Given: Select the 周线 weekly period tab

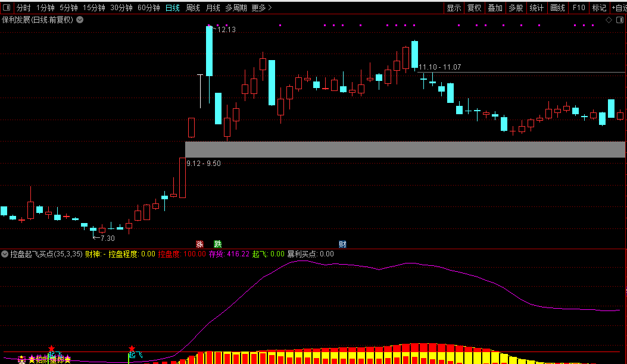Looking at the screenshot, I should coord(193,8).
